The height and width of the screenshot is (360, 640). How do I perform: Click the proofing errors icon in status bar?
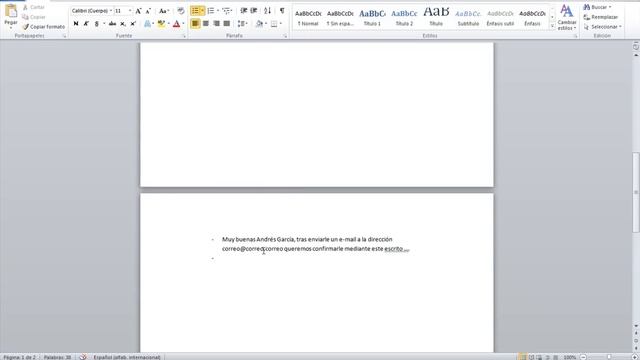click(x=83, y=357)
